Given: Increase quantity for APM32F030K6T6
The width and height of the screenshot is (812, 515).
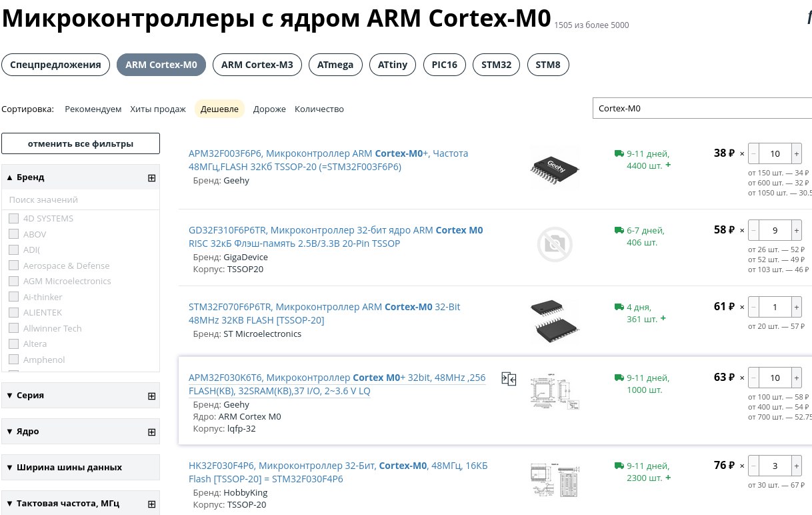Looking at the screenshot, I should [796, 378].
